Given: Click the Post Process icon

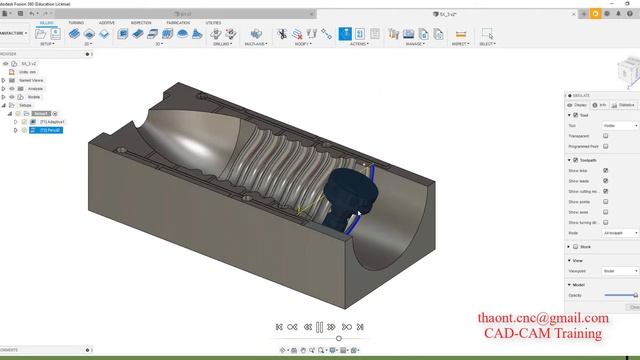Looking at the screenshot, I should 360,34.
